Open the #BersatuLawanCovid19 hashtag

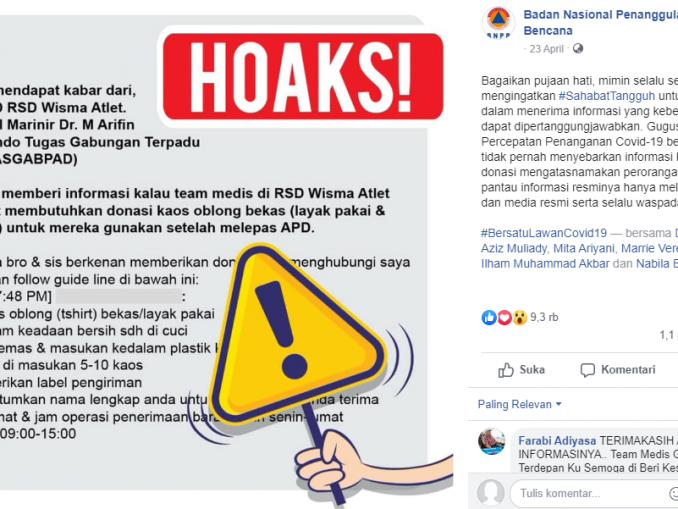pyautogui.click(x=544, y=233)
